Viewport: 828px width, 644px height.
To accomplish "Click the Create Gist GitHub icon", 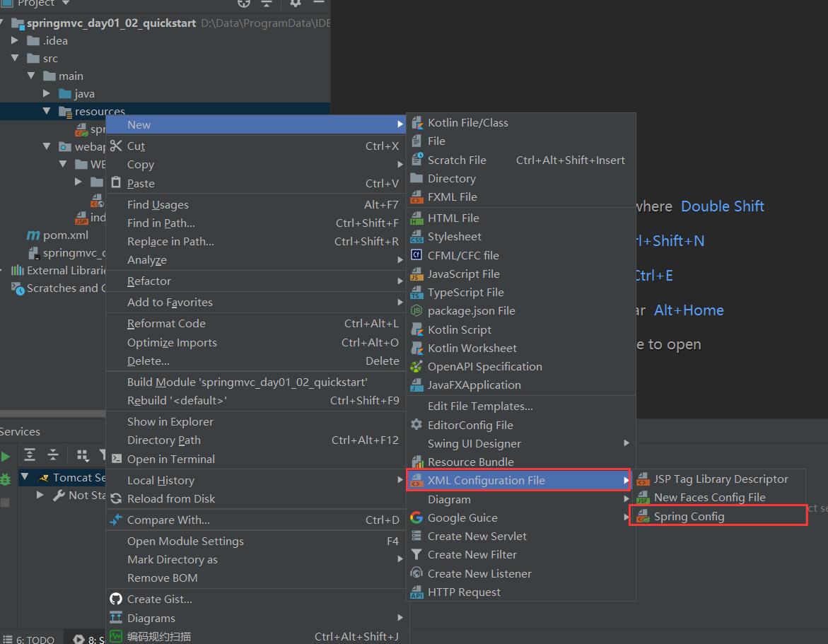I will pos(116,599).
